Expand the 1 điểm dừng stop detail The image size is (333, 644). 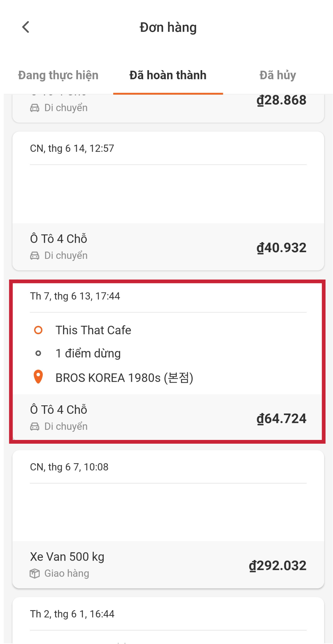88,353
